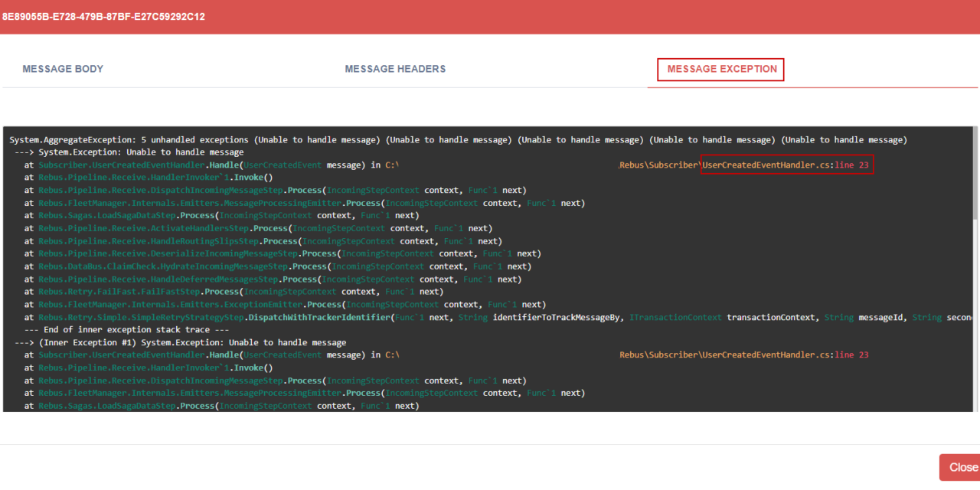Switch to the Message Body tab
Viewport: 980px width, 490px height.
[x=63, y=69]
